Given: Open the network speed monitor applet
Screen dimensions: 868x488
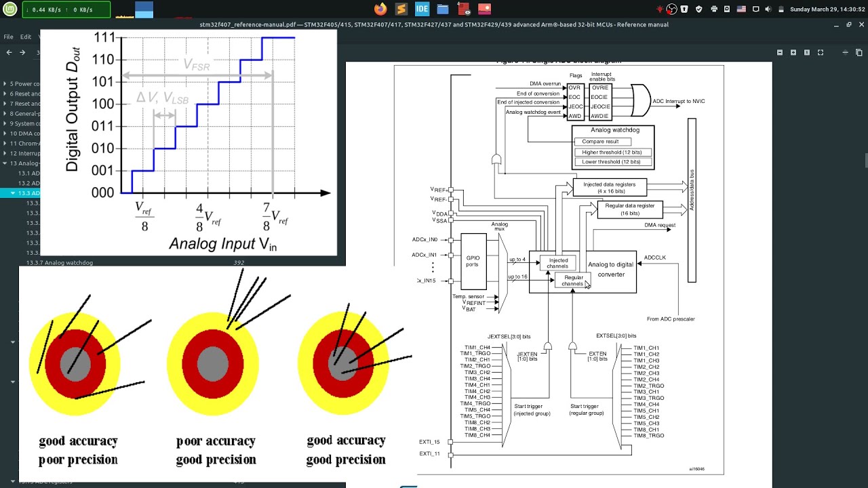Looking at the screenshot, I should tap(66, 9).
